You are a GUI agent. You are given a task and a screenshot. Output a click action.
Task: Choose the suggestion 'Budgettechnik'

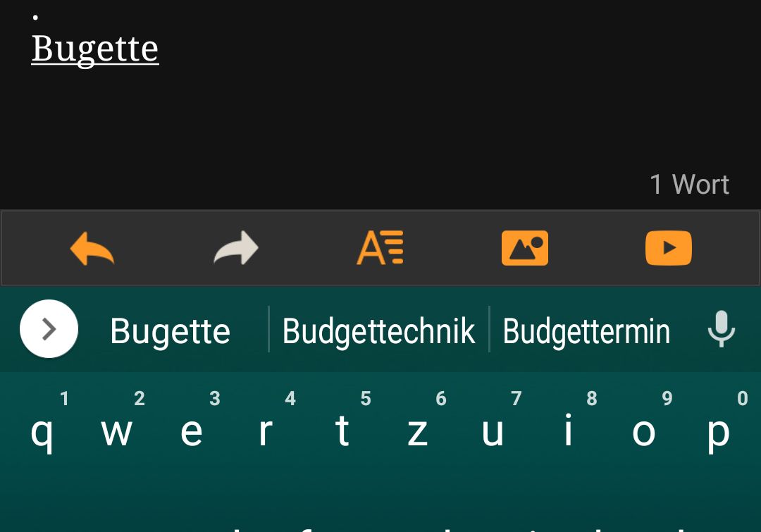click(378, 331)
